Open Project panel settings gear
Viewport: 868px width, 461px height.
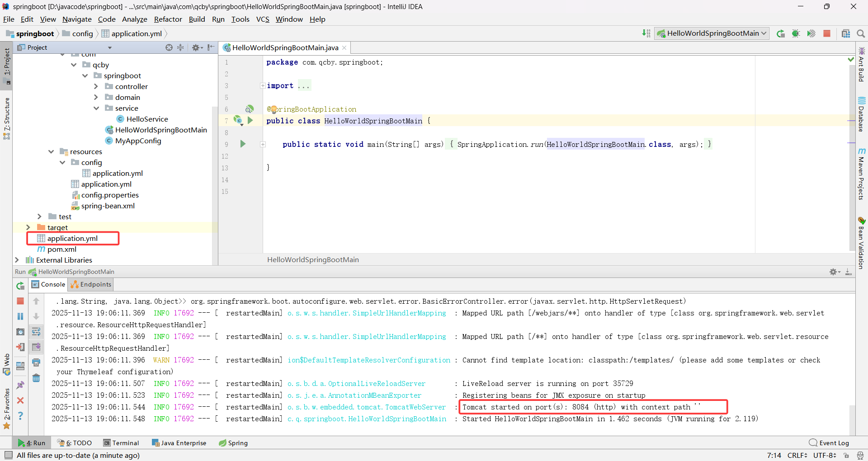197,47
